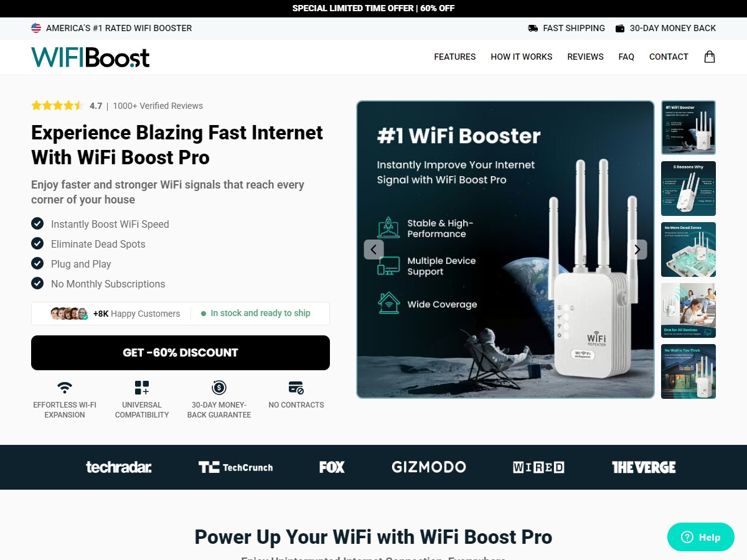Click the Effortless Wi-Fi Expansion wifi icon
The height and width of the screenshot is (560, 747).
coord(65,388)
